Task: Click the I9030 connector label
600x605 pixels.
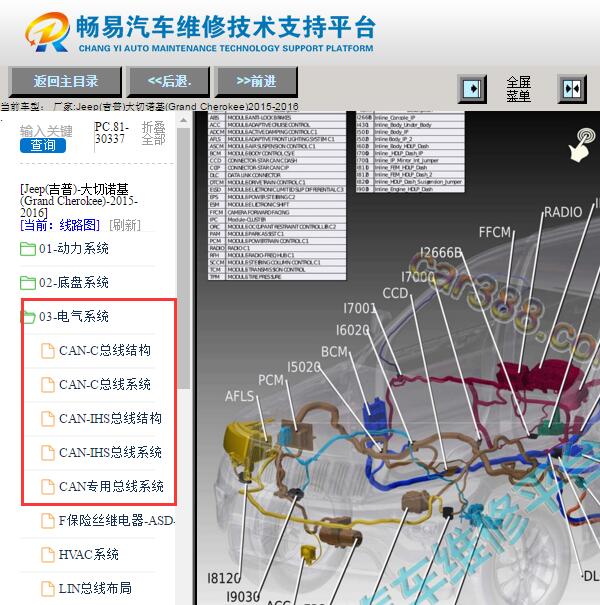Action: pyautogui.click(x=243, y=597)
